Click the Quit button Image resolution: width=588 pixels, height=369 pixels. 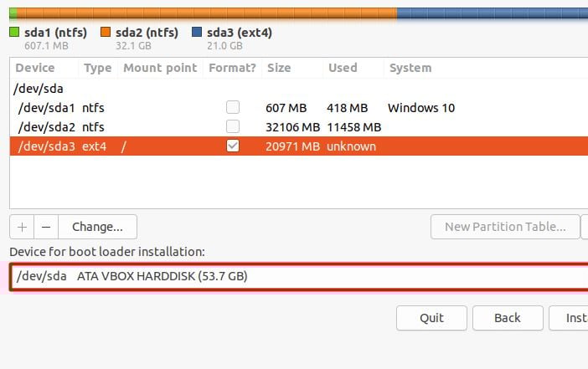431,318
